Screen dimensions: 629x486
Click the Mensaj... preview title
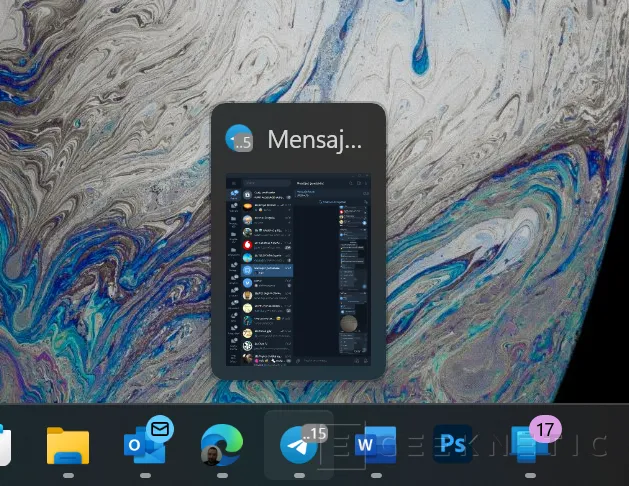coord(314,140)
